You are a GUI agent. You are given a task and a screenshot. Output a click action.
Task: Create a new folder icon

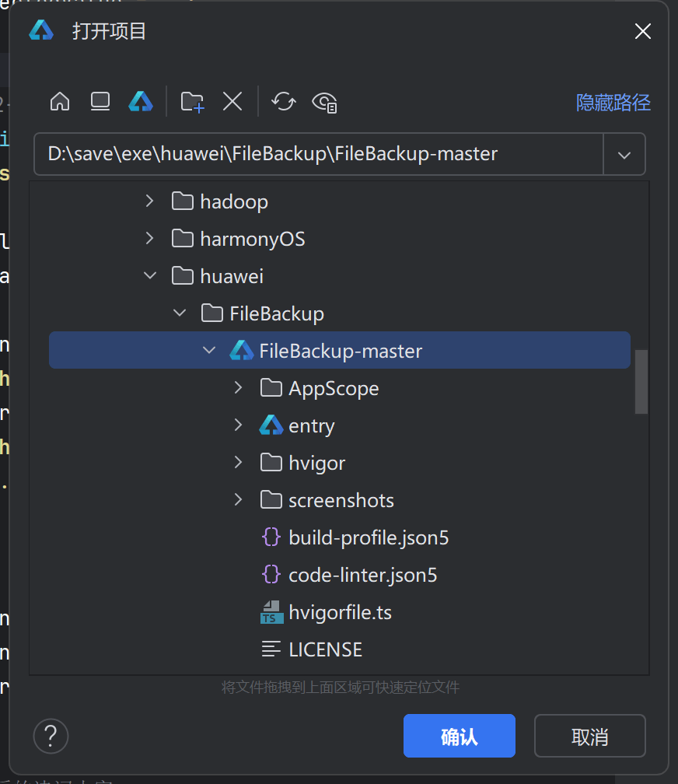coord(193,102)
